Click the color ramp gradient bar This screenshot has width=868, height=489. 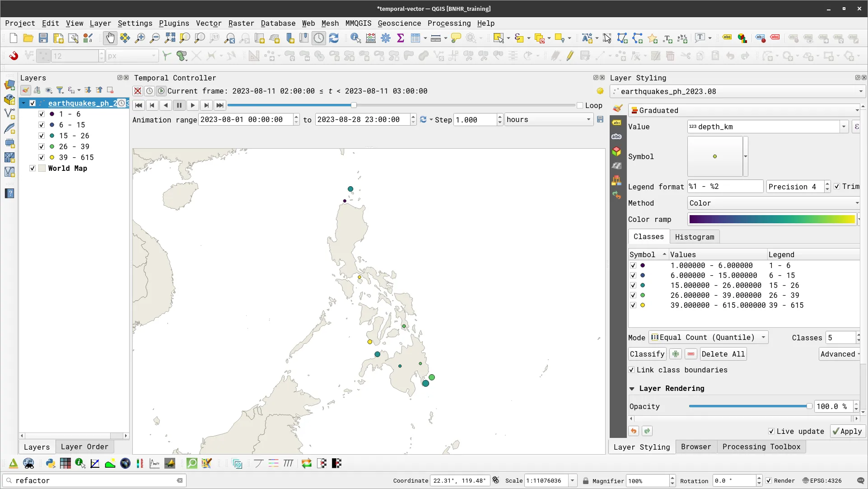771,220
